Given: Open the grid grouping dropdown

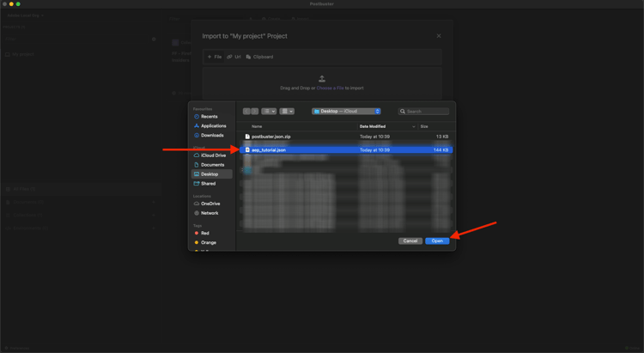Looking at the screenshot, I should point(287,112).
